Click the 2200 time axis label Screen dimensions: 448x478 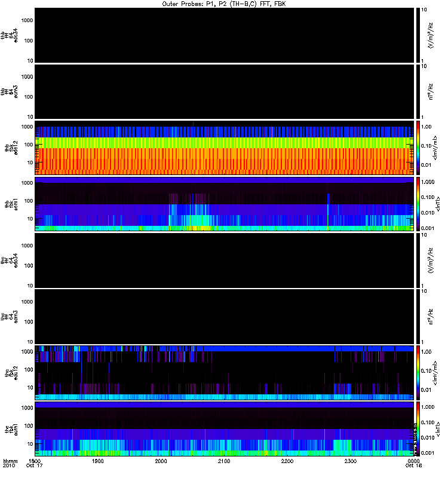[x=287, y=461]
